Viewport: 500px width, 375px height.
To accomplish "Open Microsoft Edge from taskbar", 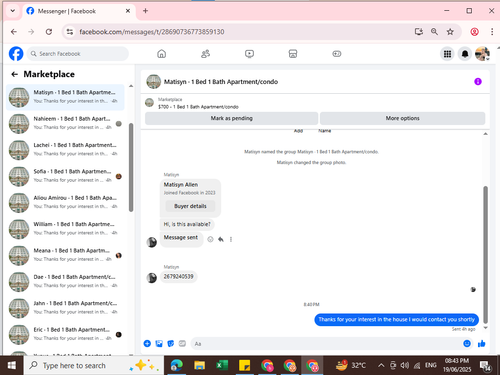I will 177,366.
